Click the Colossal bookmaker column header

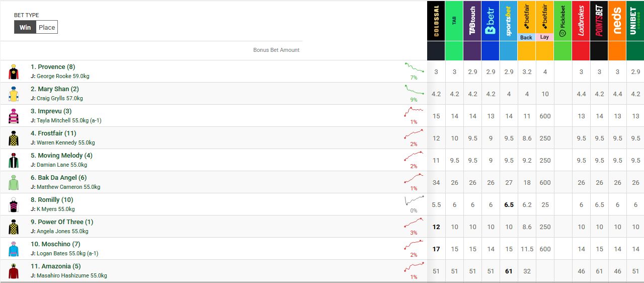(x=436, y=21)
